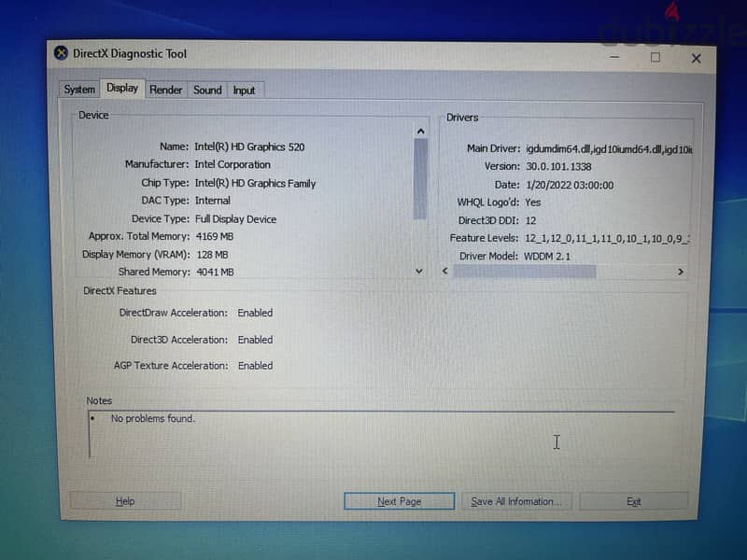Viewport: 747px width, 560px height.
Task: Click the DirectDraw Acceleration 'Enabled' value
Action: 255,313
